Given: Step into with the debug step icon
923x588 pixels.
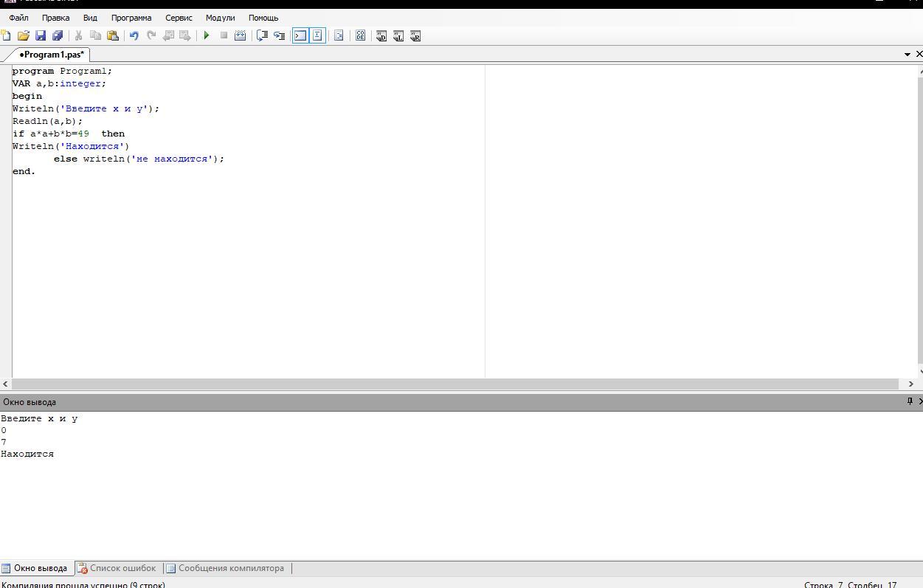Looking at the screenshot, I should pos(279,35).
